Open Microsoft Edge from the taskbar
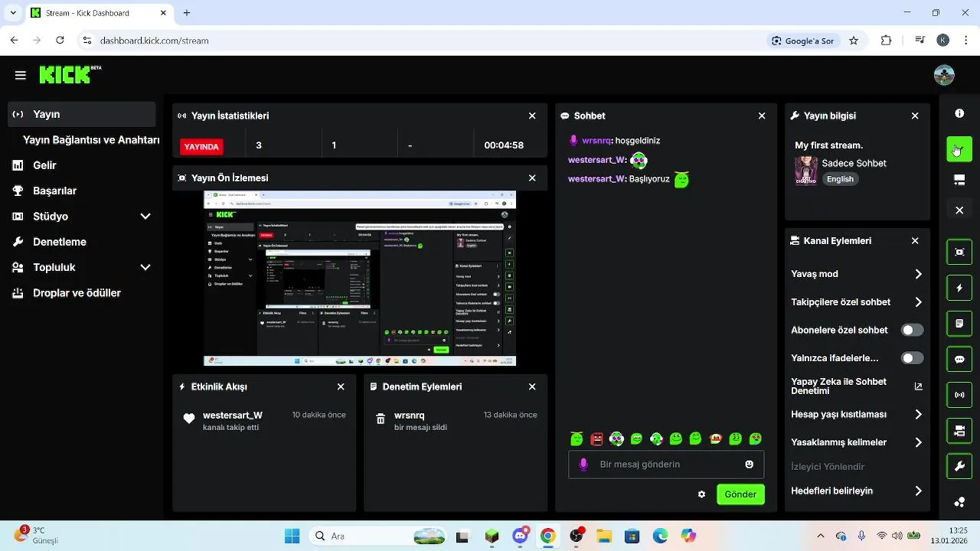The height and width of the screenshot is (551, 980). click(x=660, y=536)
